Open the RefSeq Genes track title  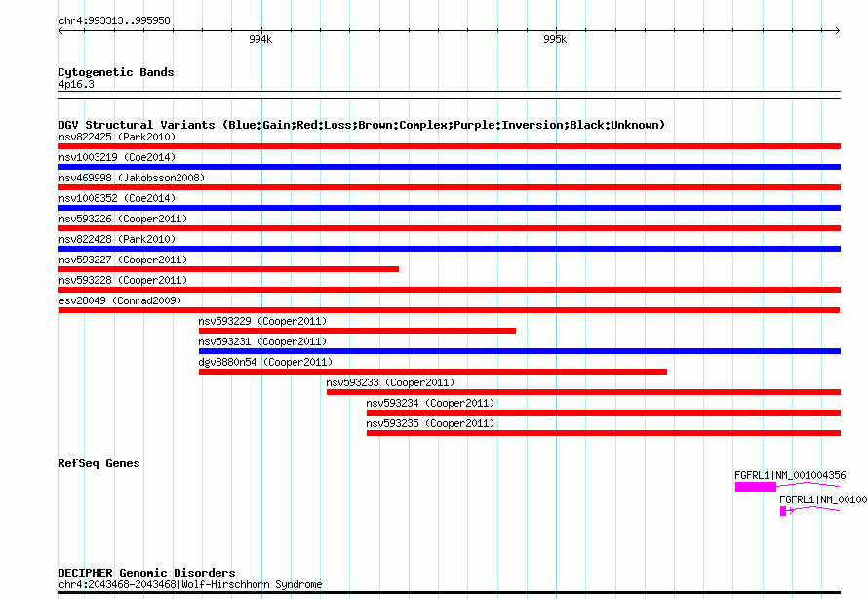pyautogui.click(x=99, y=463)
